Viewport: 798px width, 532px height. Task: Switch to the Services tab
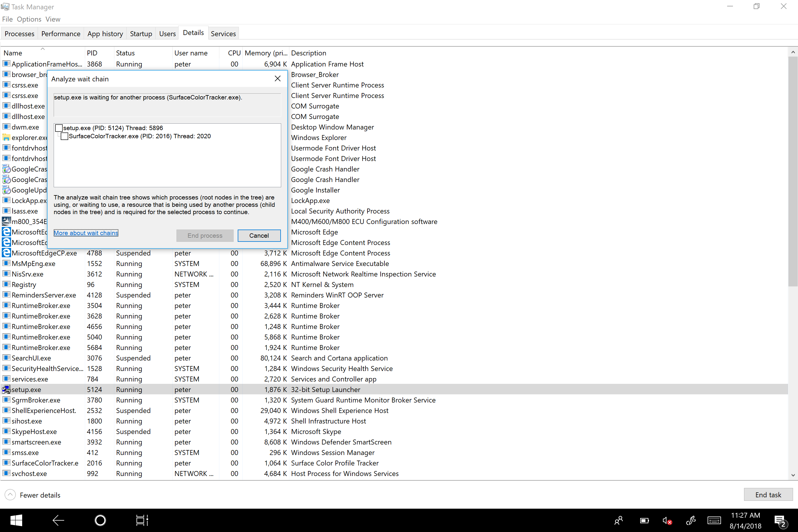tap(223, 34)
